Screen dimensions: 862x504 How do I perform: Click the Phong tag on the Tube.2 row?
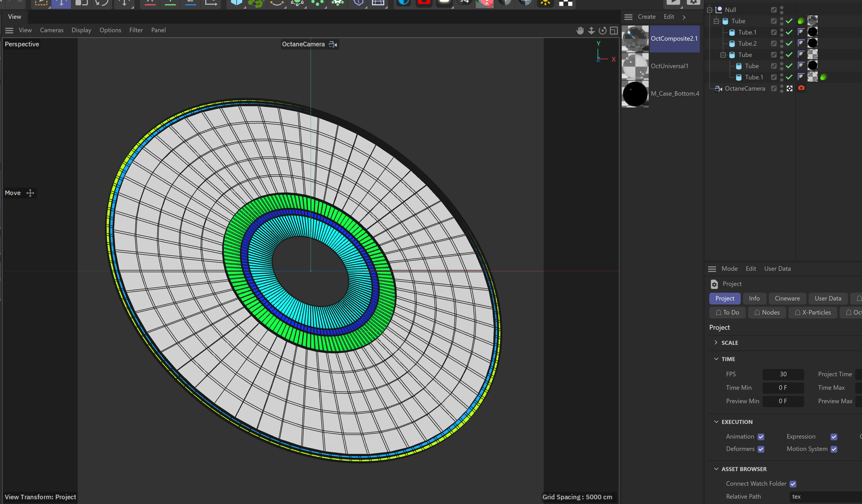[801, 43]
